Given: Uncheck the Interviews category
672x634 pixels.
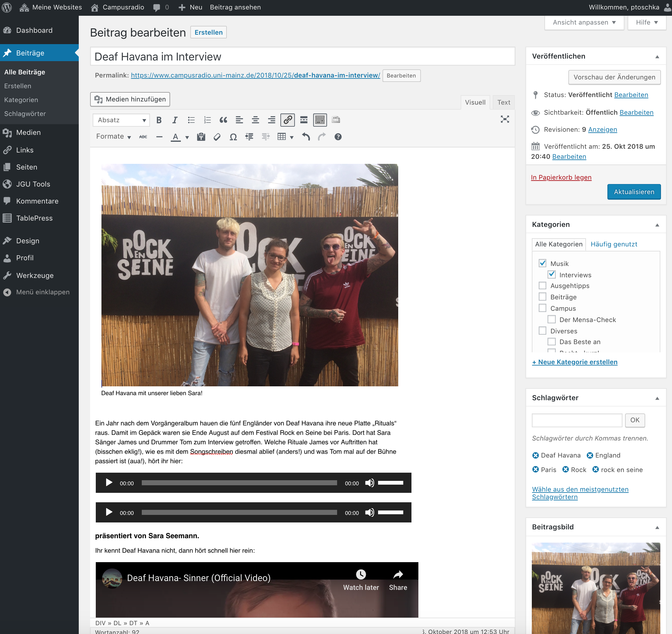Looking at the screenshot, I should (552, 274).
